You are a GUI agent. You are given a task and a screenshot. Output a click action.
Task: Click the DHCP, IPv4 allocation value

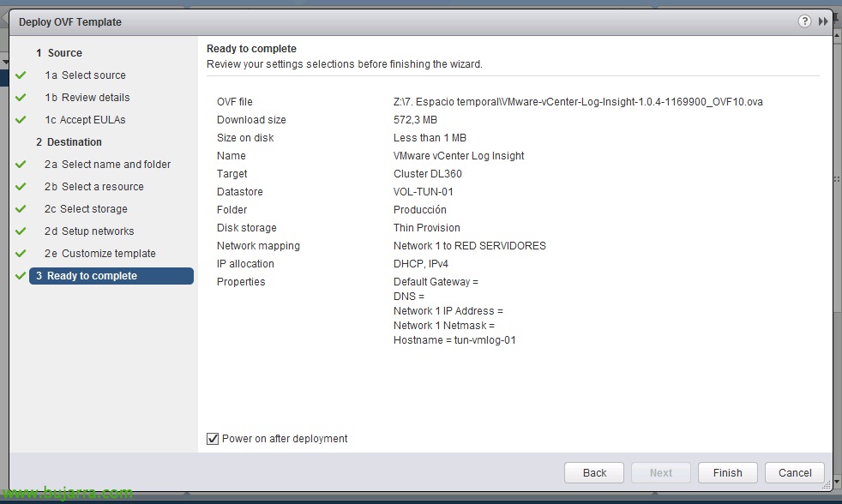pos(420,263)
